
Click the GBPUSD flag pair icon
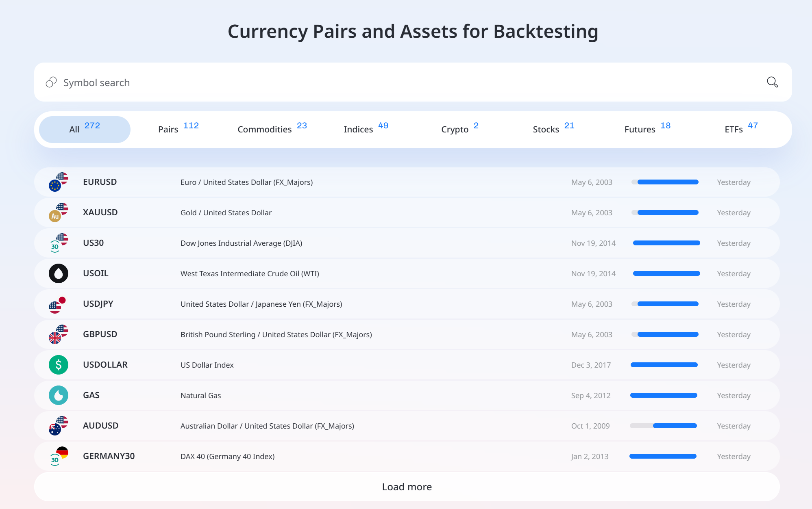tap(59, 334)
